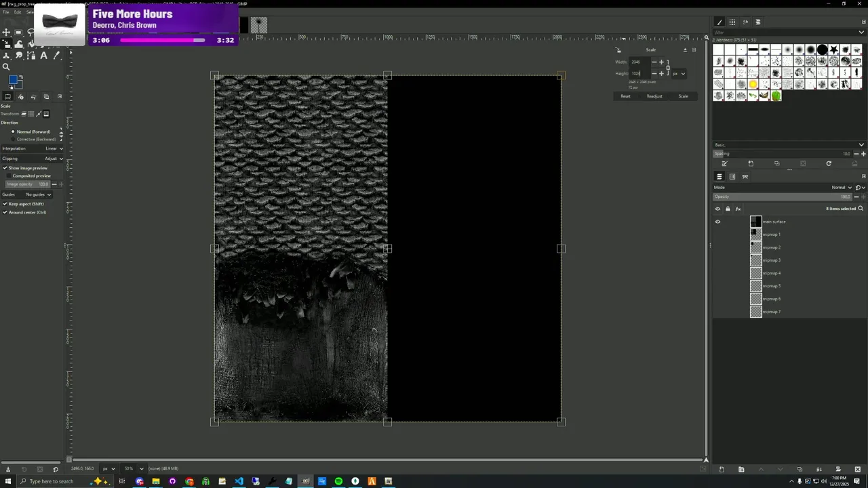
Task: Set transform target to image
Action: (46, 114)
